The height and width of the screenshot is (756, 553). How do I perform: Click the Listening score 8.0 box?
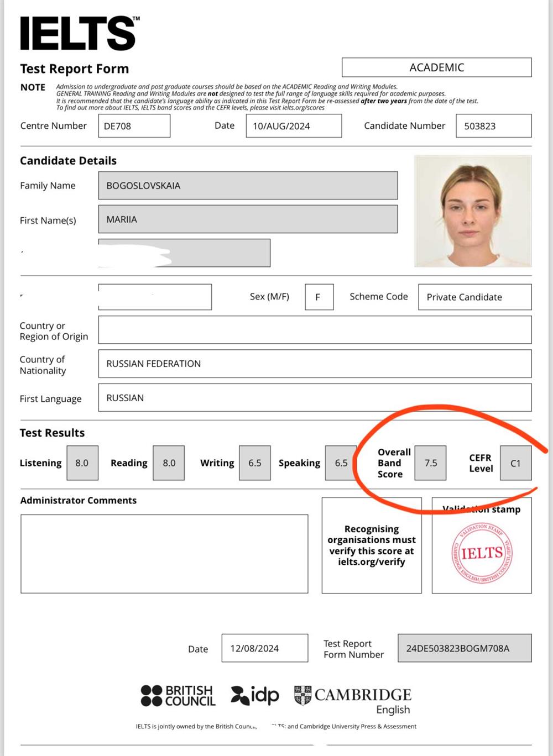point(82,463)
